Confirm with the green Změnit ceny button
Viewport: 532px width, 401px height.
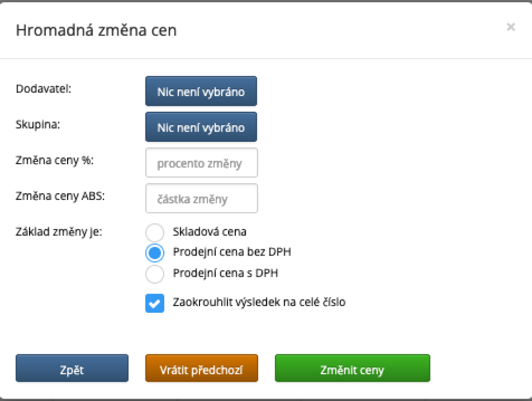(352, 370)
